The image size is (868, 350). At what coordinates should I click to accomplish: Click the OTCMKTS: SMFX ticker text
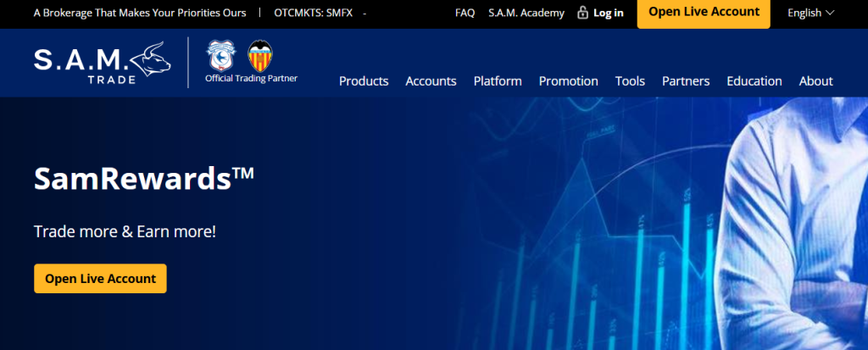point(314,13)
